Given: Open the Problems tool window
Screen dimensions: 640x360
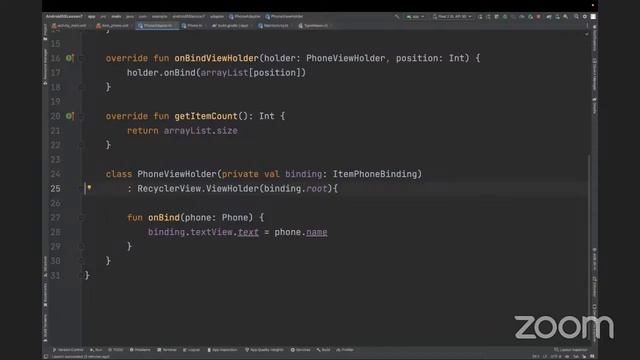Looking at the screenshot, I should click(x=140, y=350).
